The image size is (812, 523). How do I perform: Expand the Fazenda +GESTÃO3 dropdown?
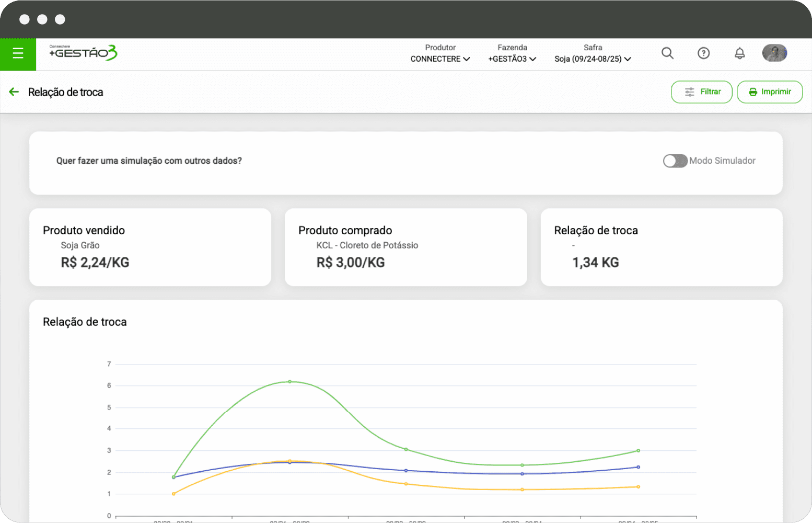click(x=512, y=59)
